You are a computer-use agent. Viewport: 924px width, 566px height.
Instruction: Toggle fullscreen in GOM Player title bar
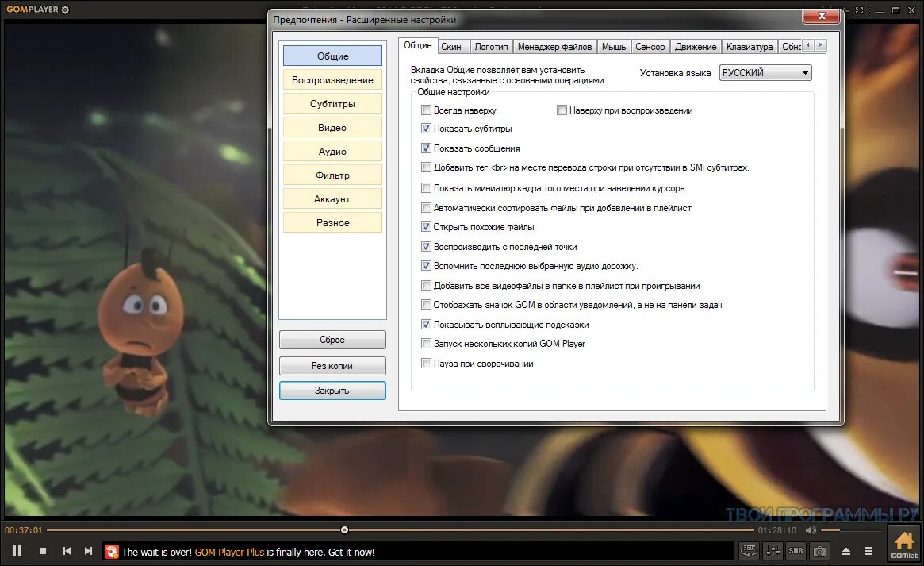(859, 10)
